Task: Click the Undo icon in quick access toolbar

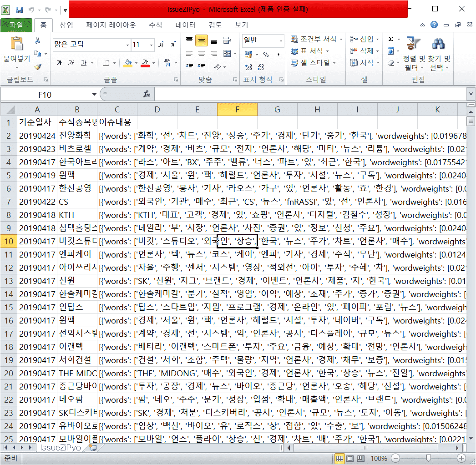Action: point(31,10)
